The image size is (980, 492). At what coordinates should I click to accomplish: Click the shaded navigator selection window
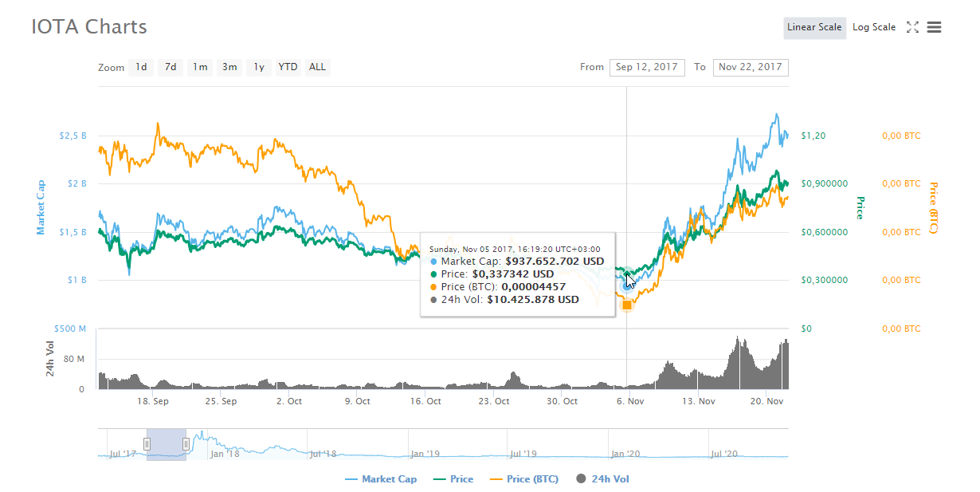167,443
